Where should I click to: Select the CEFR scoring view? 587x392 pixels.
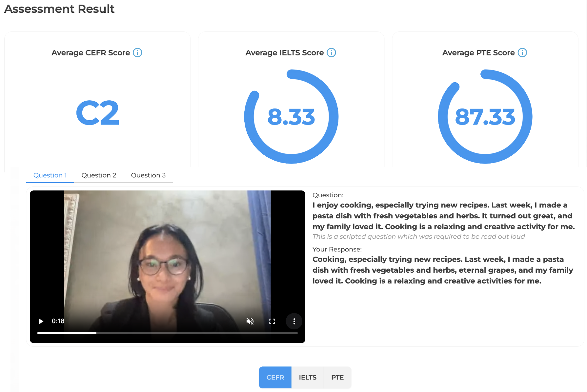(x=275, y=377)
